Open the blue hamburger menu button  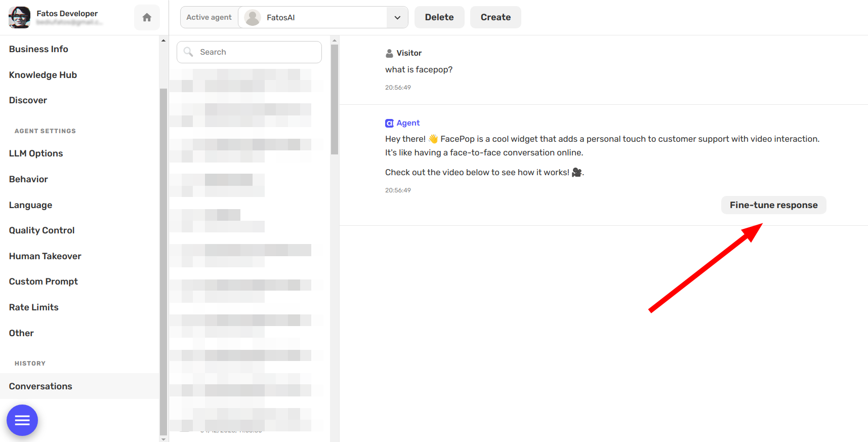pyautogui.click(x=22, y=420)
